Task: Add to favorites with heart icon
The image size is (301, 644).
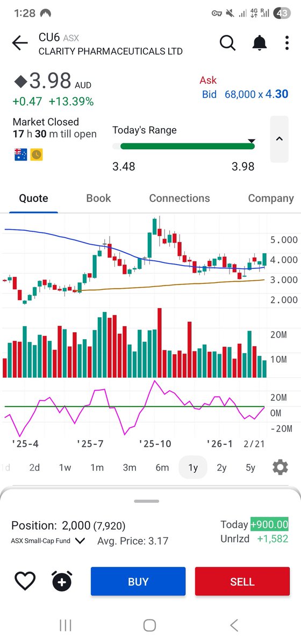Action: click(x=25, y=581)
